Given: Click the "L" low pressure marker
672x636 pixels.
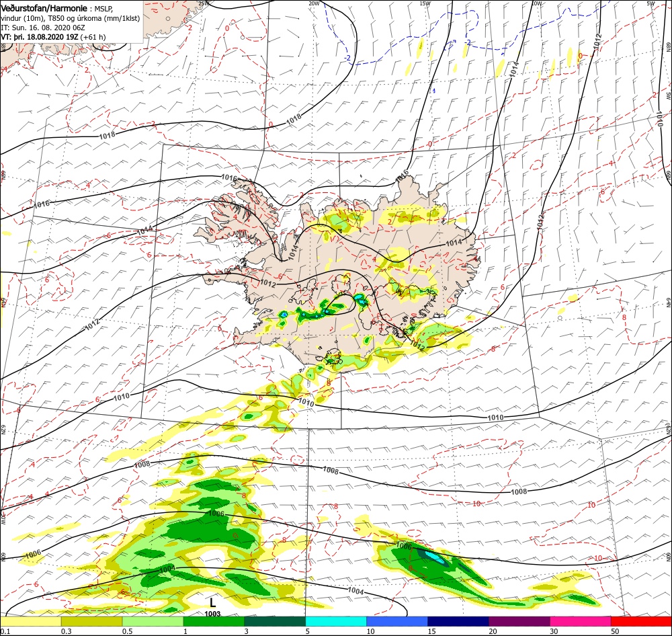Looking at the screenshot, I should tap(212, 602).
